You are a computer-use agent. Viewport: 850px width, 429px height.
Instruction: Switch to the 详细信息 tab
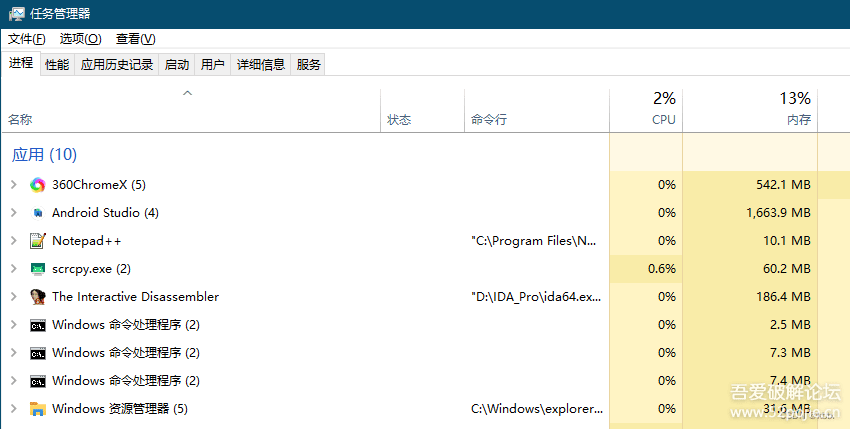[261, 65]
